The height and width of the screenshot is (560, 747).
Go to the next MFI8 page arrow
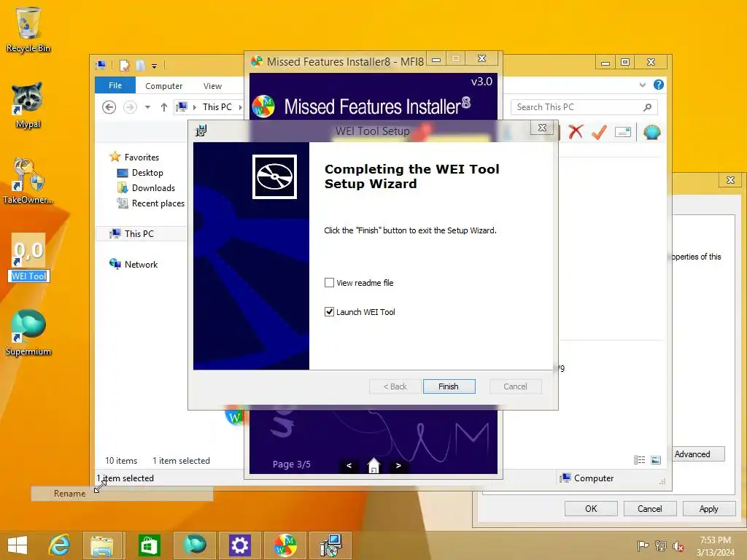pyautogui.click(x=398, y=466)
